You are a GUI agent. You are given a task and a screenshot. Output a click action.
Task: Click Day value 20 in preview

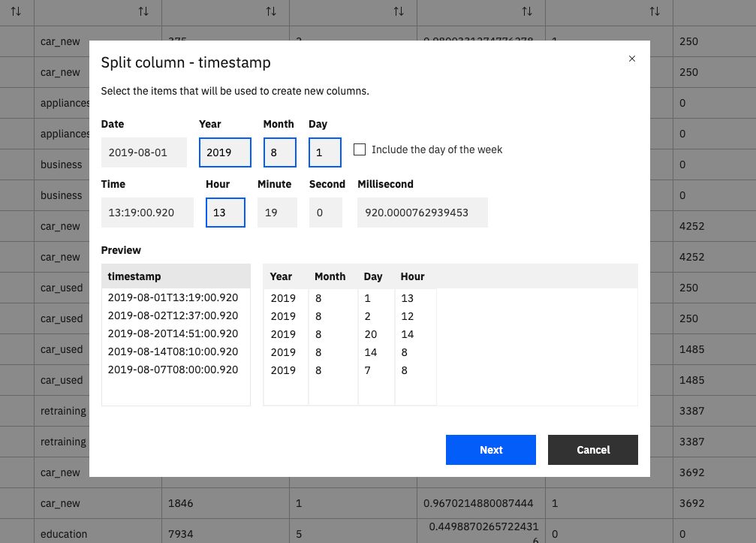click(x=370, y=334)
